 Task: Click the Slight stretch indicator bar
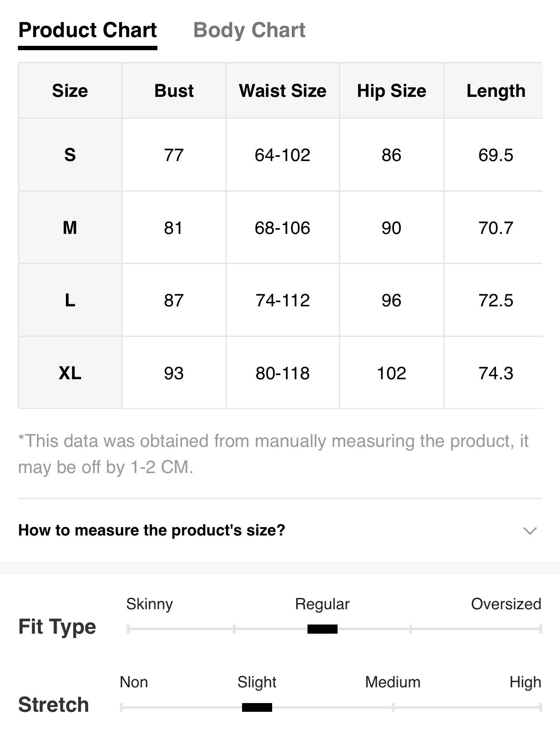coord(257,707)
